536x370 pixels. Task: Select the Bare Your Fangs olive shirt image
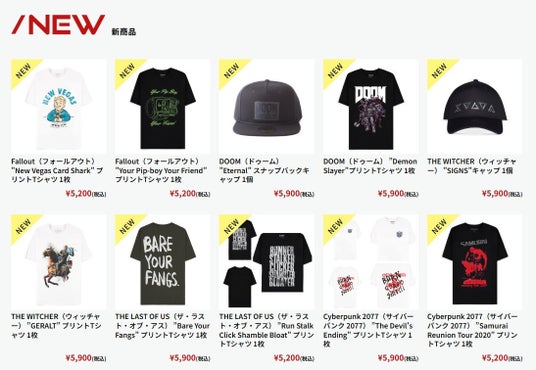tap(162, 262)
